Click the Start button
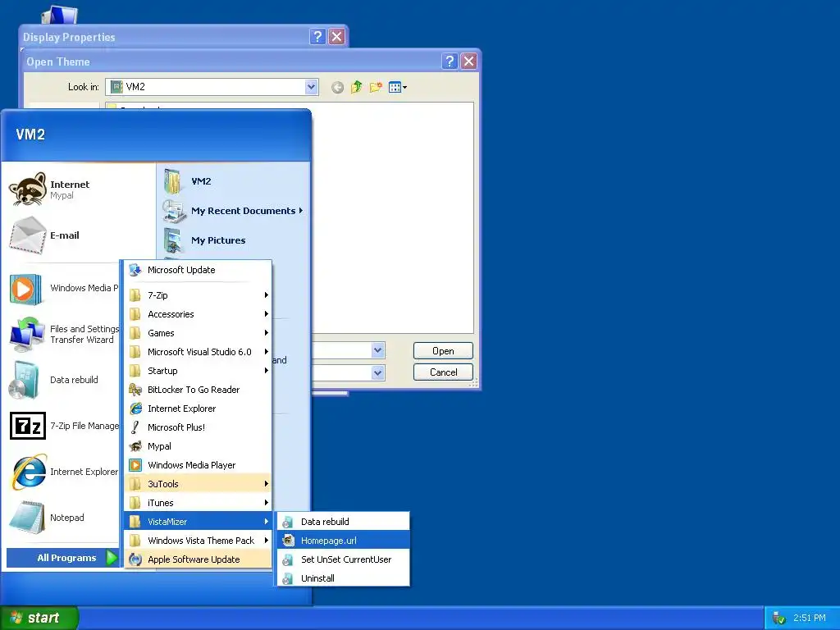Viewport: 840px width, 630px height. pyautogui.click(x=39, y=618)
